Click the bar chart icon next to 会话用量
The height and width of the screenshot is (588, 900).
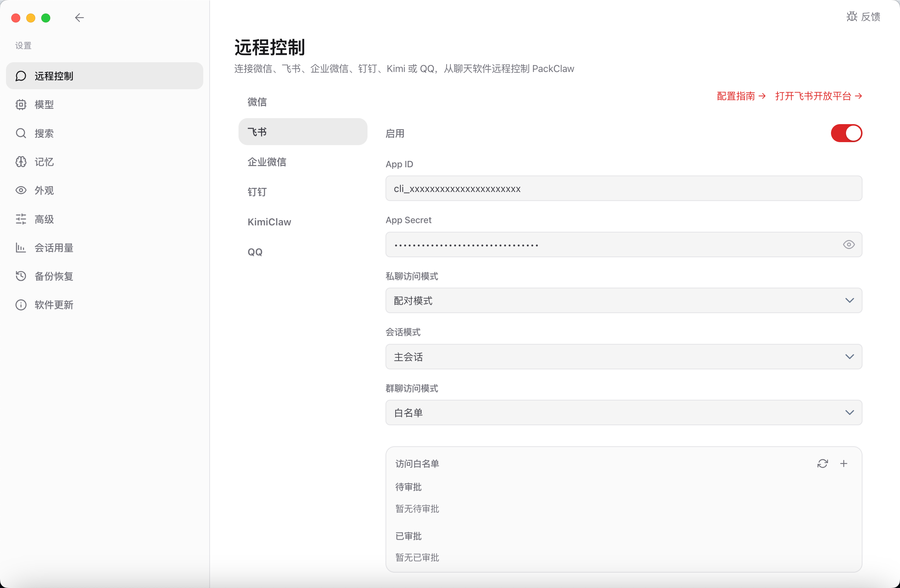click(21, 247)
